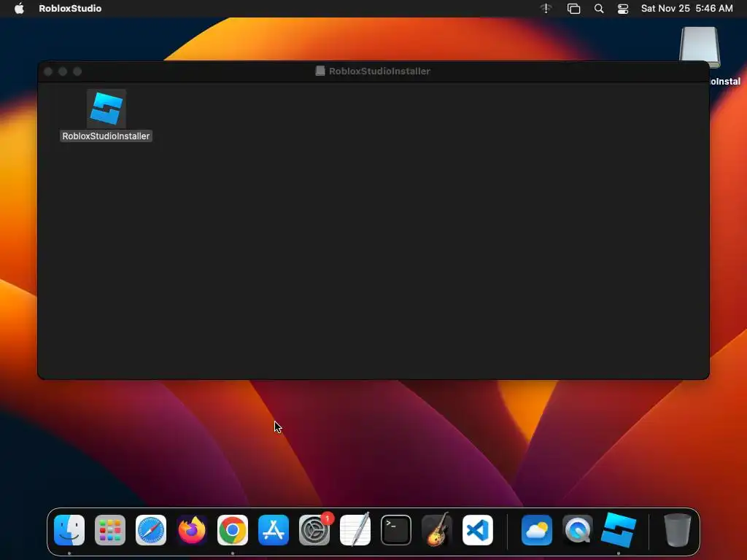Launch Firefox from the Dock
This screenshot has height=560, width=747.
click(x=192, y=530)
